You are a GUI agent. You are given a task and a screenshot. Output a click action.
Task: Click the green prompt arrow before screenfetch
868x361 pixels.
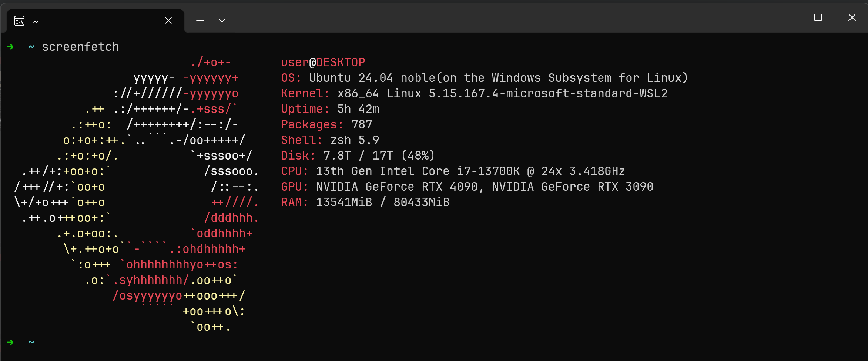[x=10, y=47]
